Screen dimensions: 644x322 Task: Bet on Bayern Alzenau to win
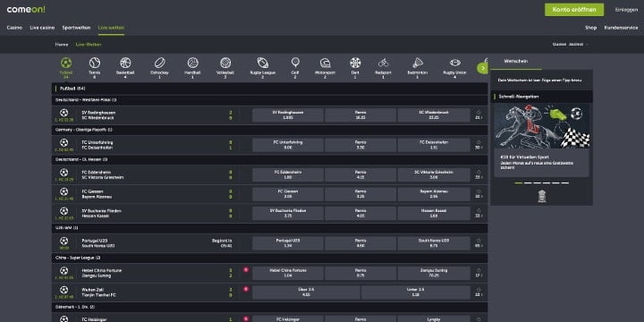click(x=434, y=194)
